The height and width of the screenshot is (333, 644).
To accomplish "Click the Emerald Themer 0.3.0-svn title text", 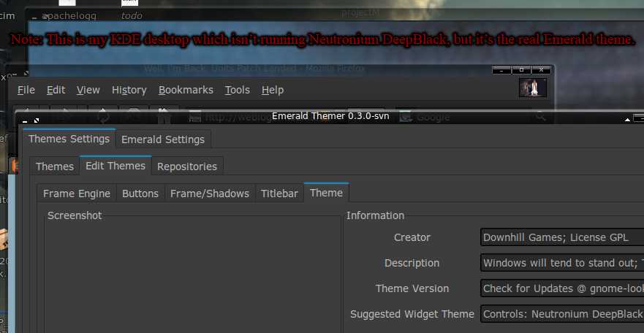I will click(330, 116).
